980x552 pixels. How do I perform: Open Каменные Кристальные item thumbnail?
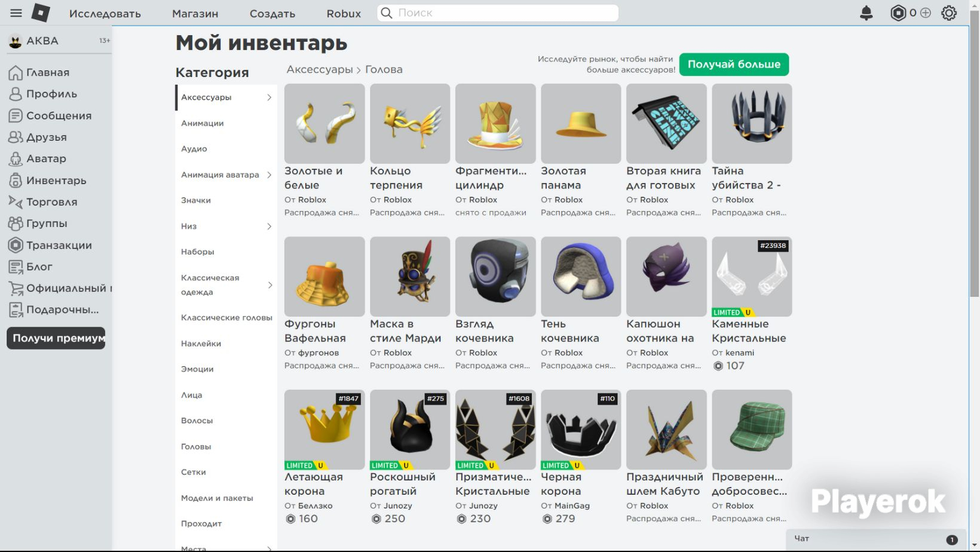click(x=752, y=277)
